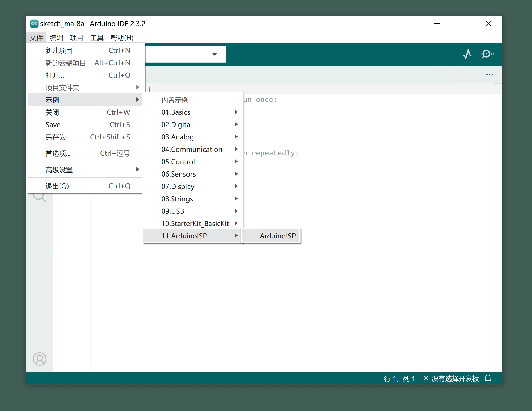Image resolution: width=532 pixels, height=411 pixels.
Task: Open the Serial Monitor icon
Action: tap(487, 54)
